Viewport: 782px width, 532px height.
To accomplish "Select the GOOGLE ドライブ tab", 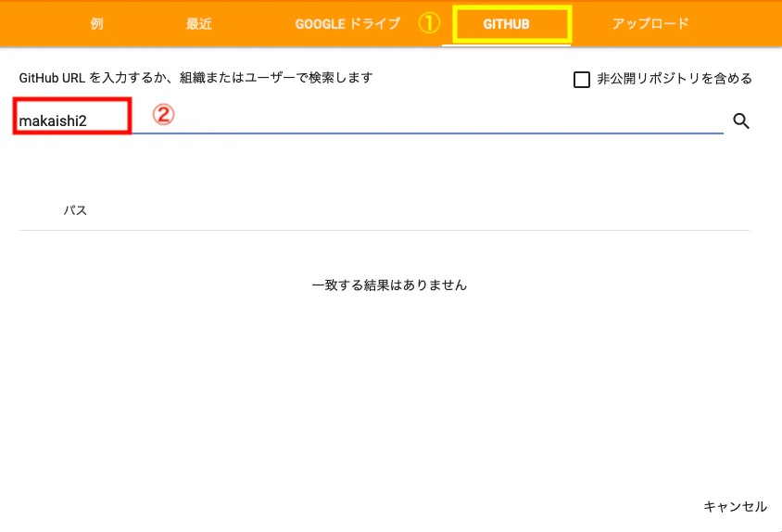I will (x=347, y=23).
